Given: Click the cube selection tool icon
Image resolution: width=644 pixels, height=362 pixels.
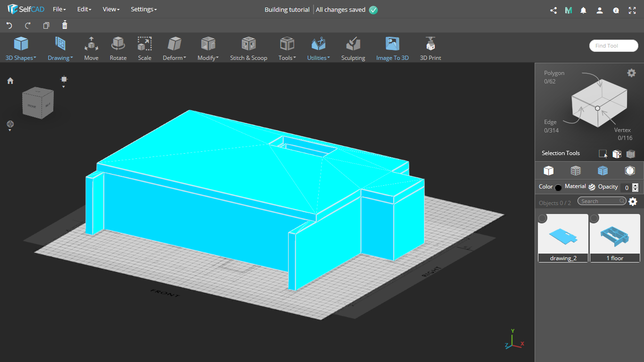Looking at the screenshot, I should coord(617,154).
